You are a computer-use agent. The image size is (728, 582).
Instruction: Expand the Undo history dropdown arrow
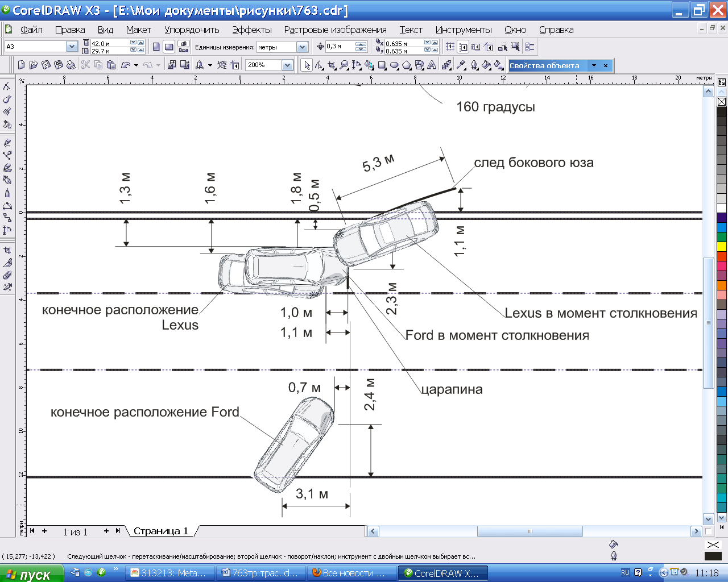click(136, 65)
